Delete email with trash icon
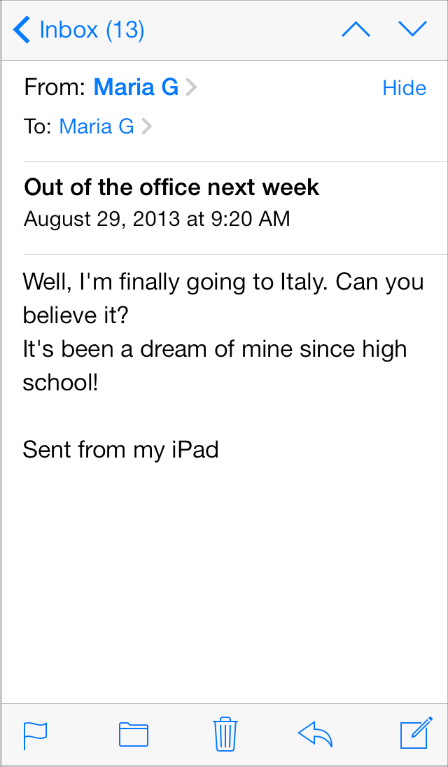448x767 pixels. [x=225, y=733]
